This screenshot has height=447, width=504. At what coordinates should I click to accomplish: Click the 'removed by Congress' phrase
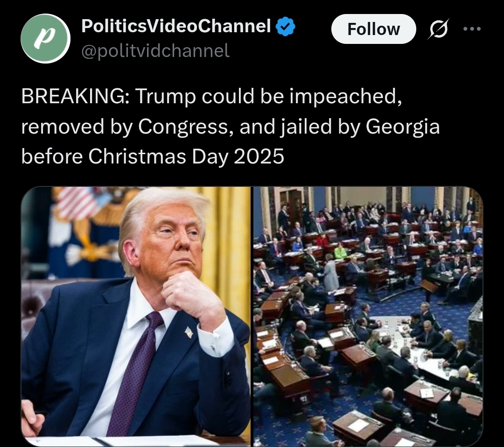coord(127,127)
